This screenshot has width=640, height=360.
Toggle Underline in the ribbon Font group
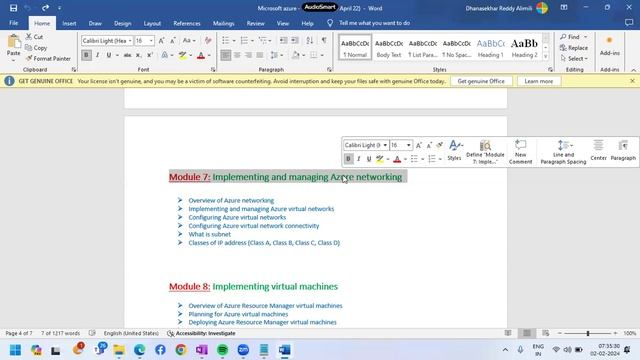click(x=109, y=55)
